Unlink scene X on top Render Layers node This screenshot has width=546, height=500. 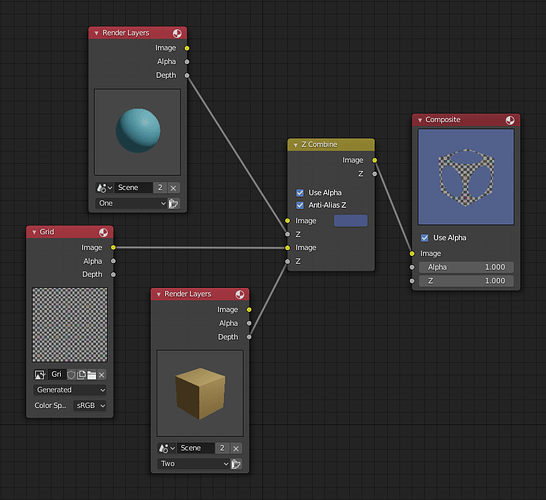(173, 188)
